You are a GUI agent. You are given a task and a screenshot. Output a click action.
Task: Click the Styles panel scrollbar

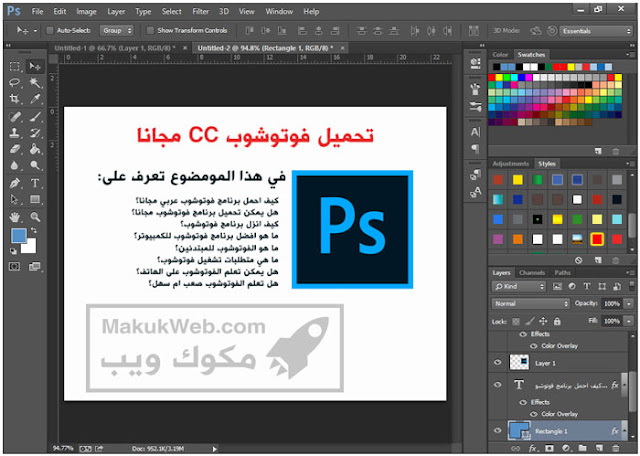point(632,225)
